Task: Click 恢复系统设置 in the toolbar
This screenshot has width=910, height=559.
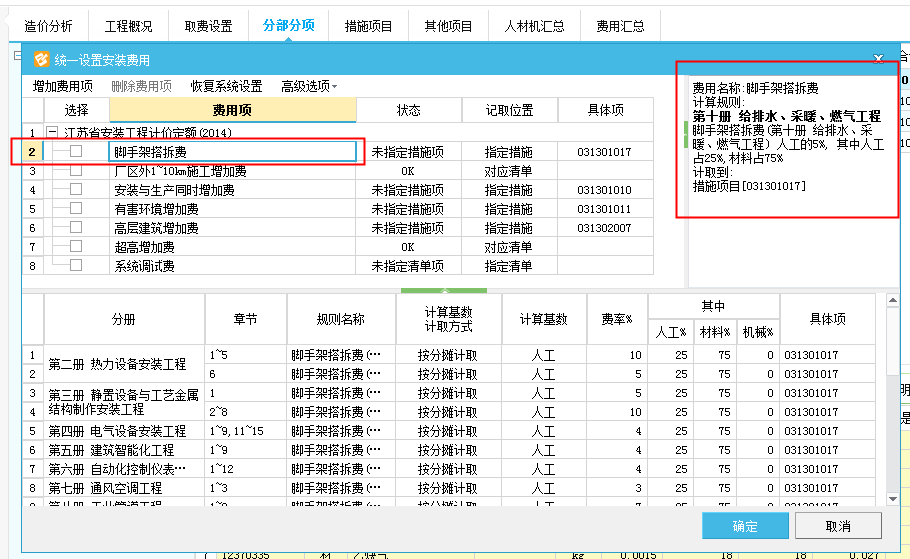Action: [226, 87]
